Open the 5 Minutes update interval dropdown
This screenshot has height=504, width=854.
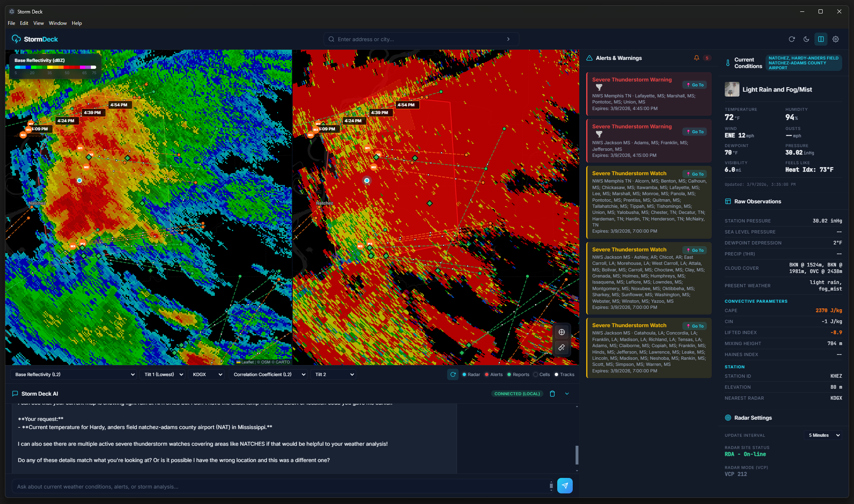823,435
